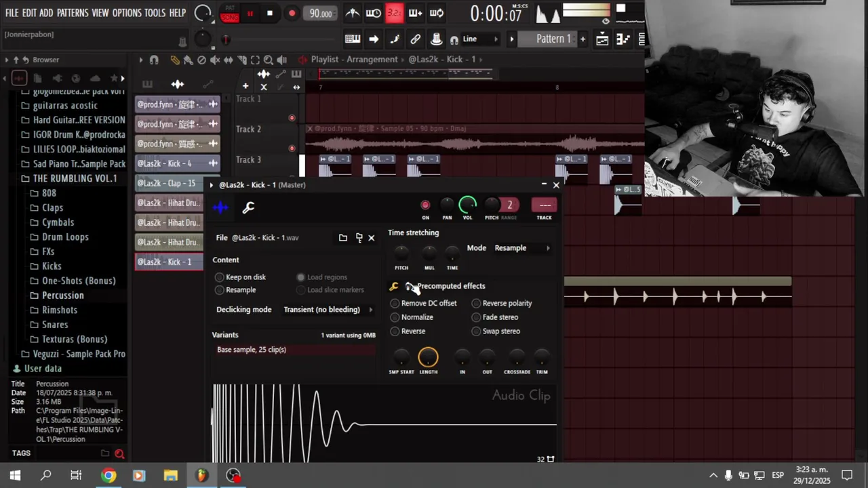Select the @Las2k - Kick - 4 clip
This screenshot has width=868, height=488.
[177, 163]
